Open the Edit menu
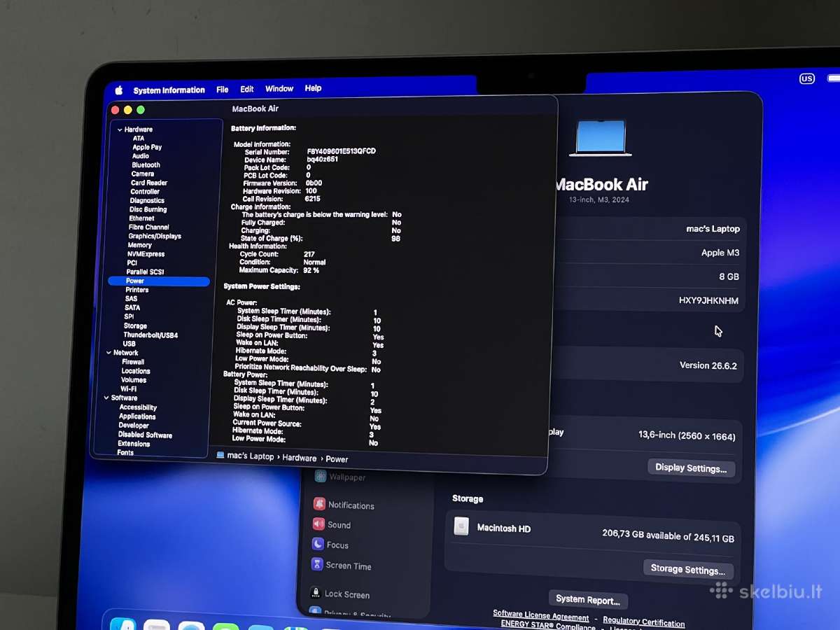The width and height of the screenshot is (840, 630). click(x=247, y=89)
